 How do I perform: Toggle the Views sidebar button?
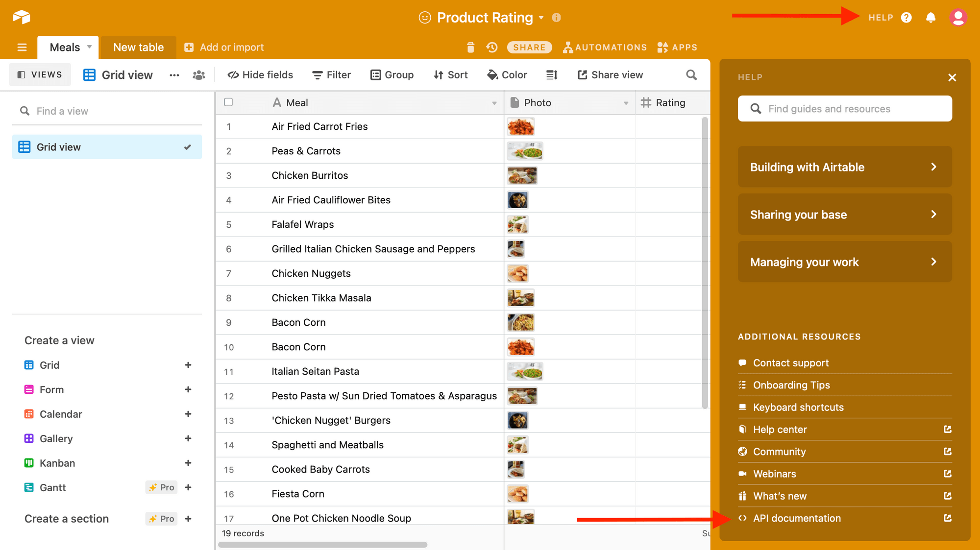click(x=40, y=75)
